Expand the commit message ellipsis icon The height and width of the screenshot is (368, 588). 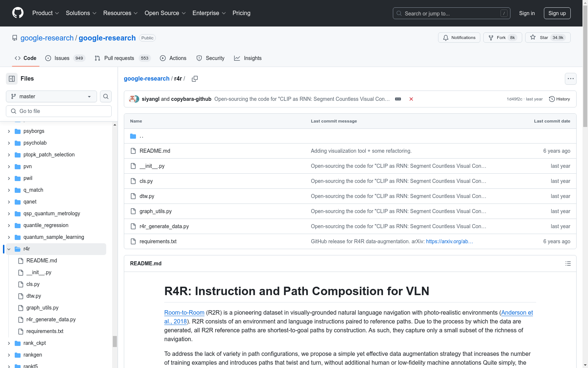[x=398, y=99]
